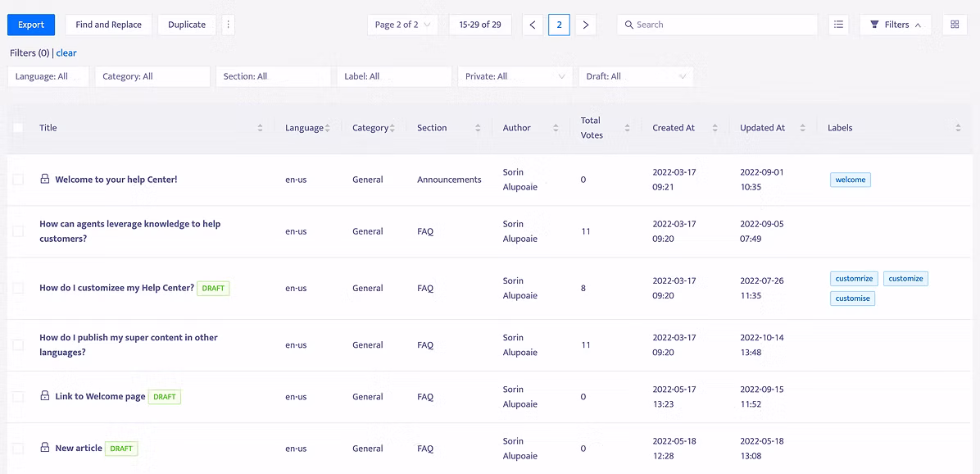Click lock icon on Welcome article
The image size is (980, 474).
(44, 179)
